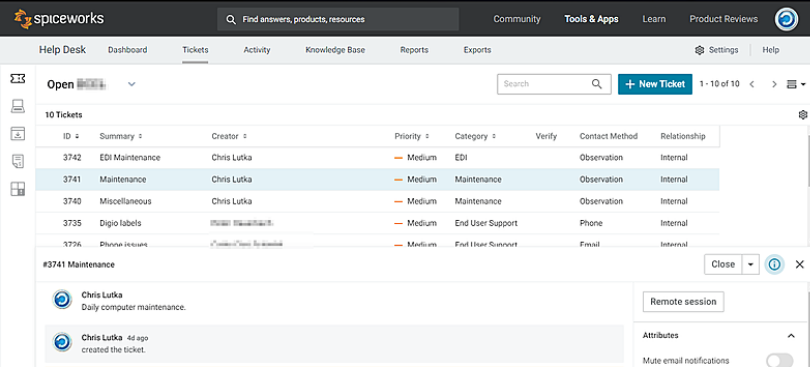This screenshot has width=810, height=367.
Task: Click the New Ticket button
Action: point(655,84)
